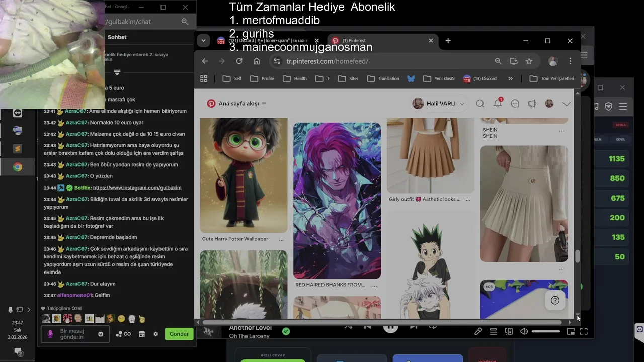The width and height of the screenshot is (644, 362).
Task: Expand Halil VARLI account dropdown
Action: point(462,104)
